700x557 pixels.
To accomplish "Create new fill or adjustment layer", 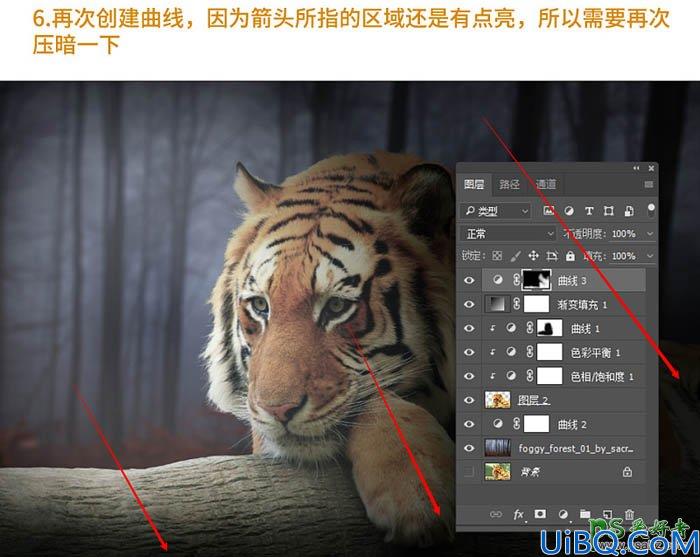I will [563, 514].
